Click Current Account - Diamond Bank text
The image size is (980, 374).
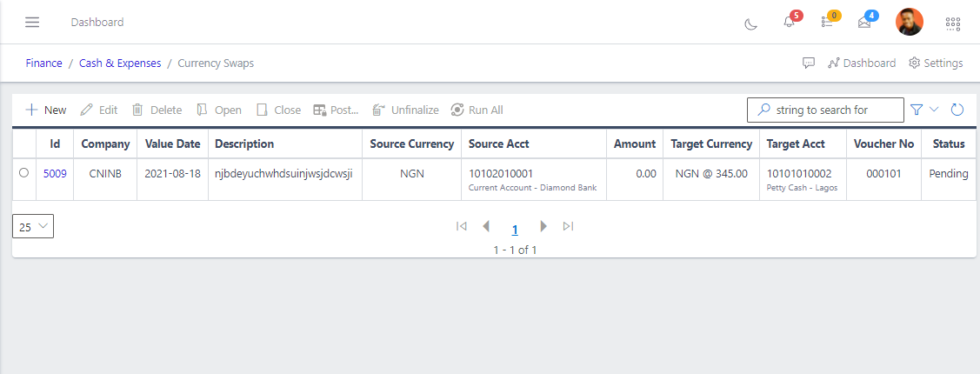[532, 188]
